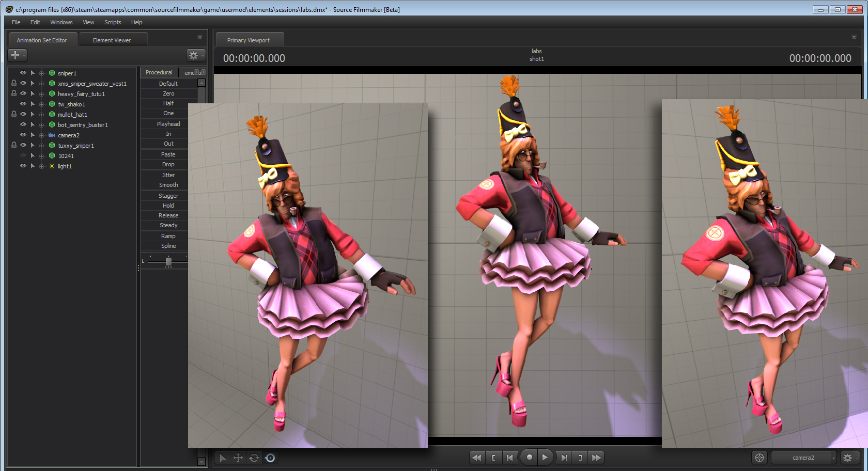Expand the light1 tree node
The height and width of the screenshot is (471, 868).
[x=42, y=166]
